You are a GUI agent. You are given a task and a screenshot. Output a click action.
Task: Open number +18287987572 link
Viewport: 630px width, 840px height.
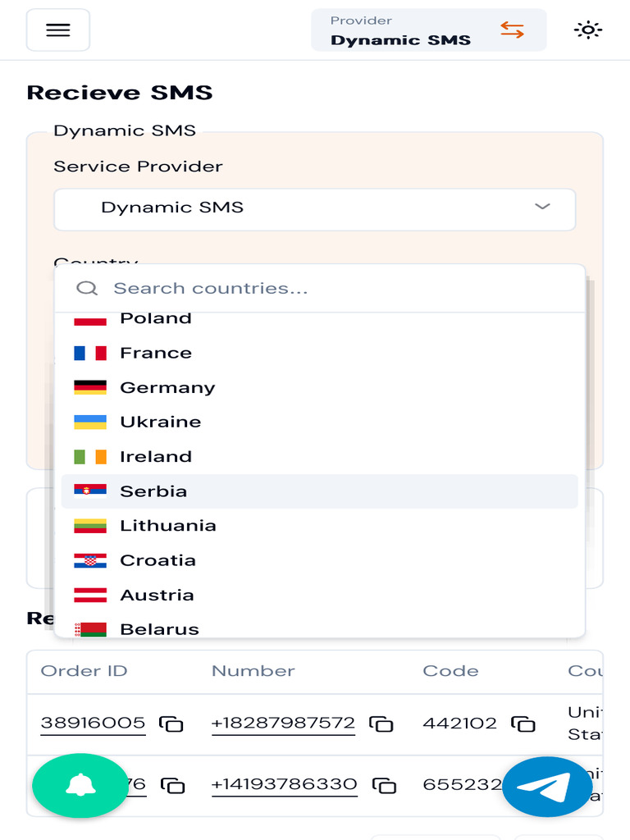pyautogui.click(x=283, y=724)
